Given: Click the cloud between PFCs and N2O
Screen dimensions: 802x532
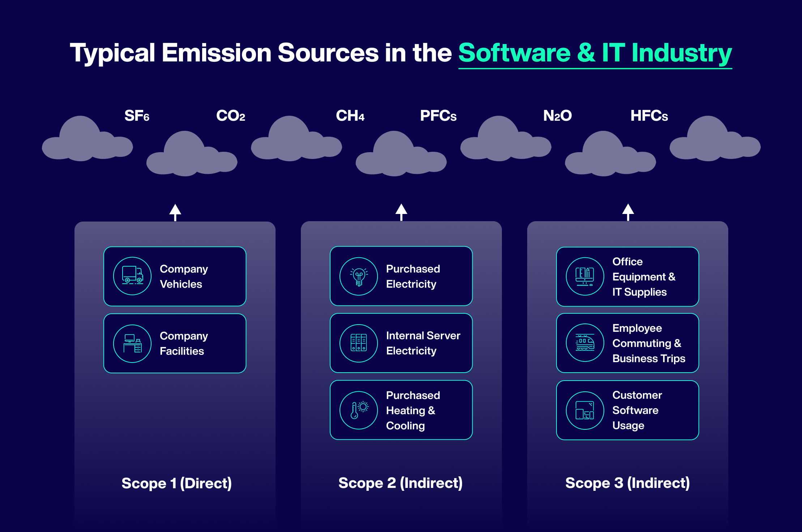Looking at the screenshot, I should click(506, 138).
